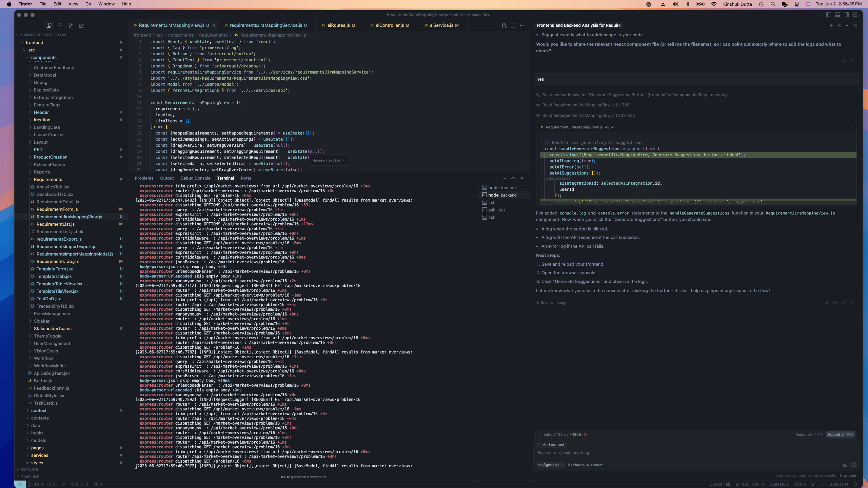This screenshot has height=488, width=868.
Task: Open errors and warnings count in status bar
Action: pos(79,484)
